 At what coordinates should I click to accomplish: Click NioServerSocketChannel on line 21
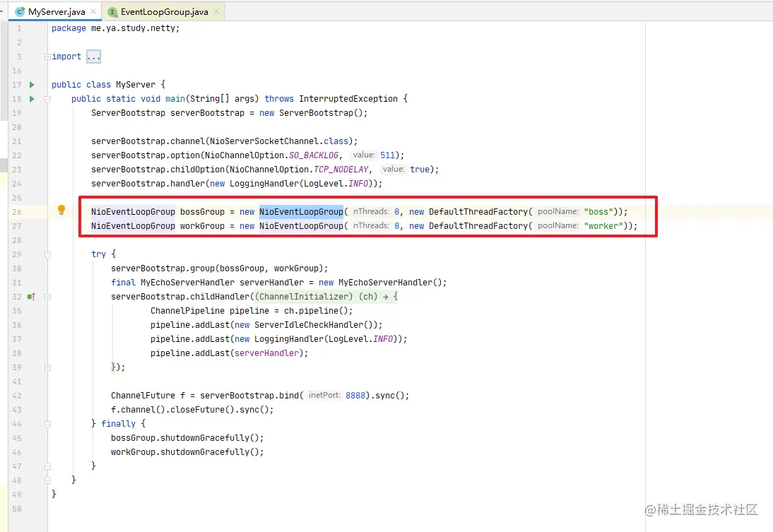pyautogui.click(x=264, y=141)
